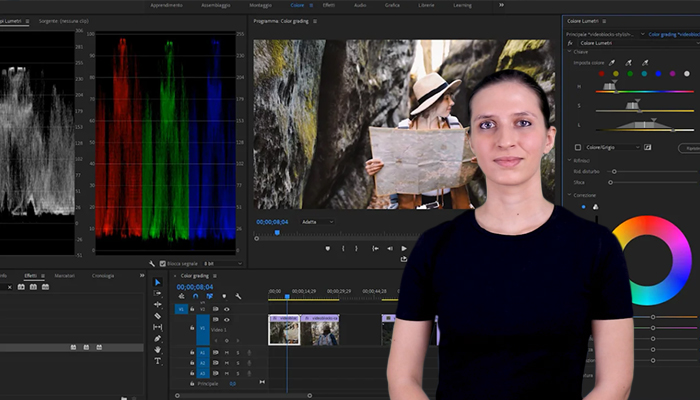Toggle the Colore/Grigio mask checkbox
The width and height of the screenshot is (700, 400).
tap(578, 147)
